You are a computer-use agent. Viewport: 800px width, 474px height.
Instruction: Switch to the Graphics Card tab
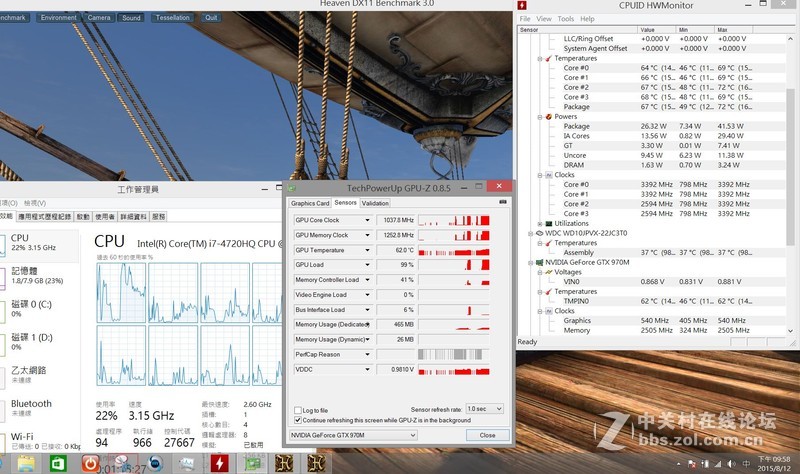310,203
